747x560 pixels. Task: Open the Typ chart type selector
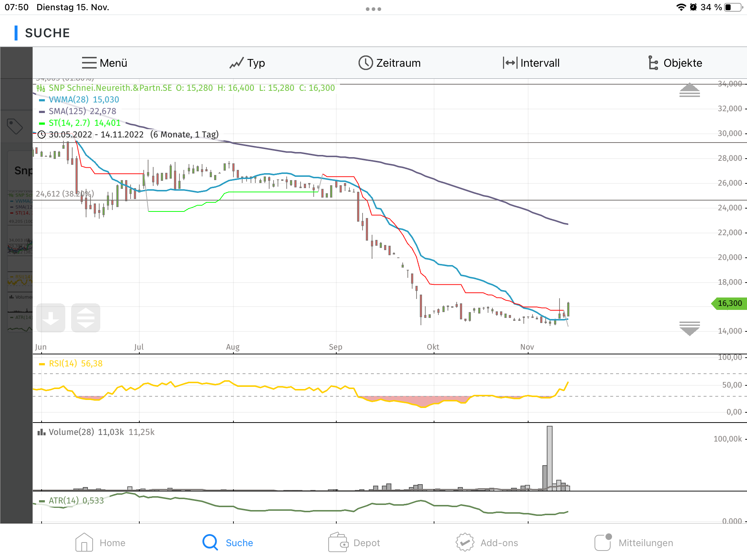pyautogui.click(x=247, y=63)
